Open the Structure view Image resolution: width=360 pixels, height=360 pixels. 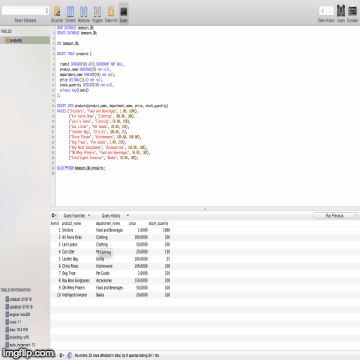click(x=57, y=13)
